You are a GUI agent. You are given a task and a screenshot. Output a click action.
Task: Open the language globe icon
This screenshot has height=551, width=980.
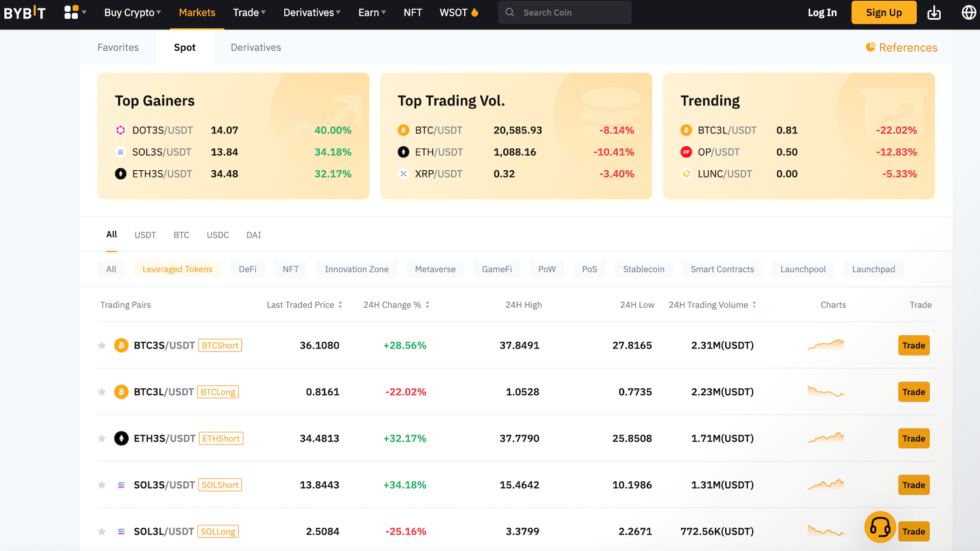[x=969, y=12]
